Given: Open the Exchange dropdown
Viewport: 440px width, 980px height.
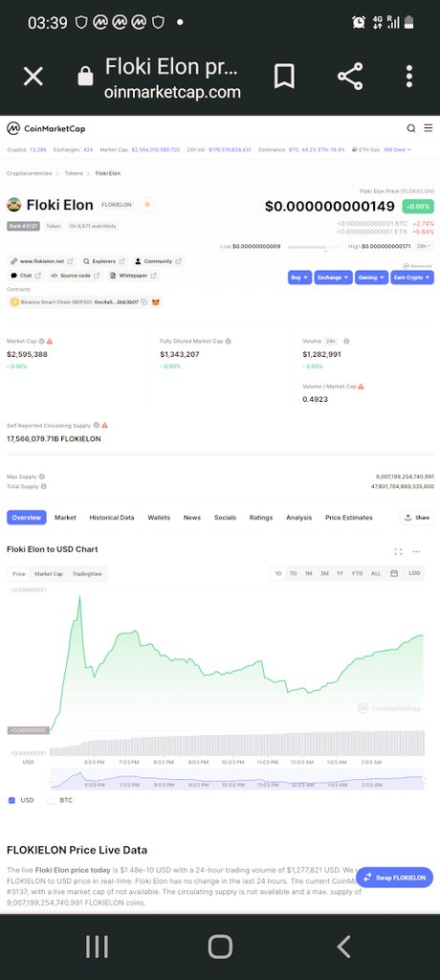Looking at the screenshot, I should (x=333, y=278).
